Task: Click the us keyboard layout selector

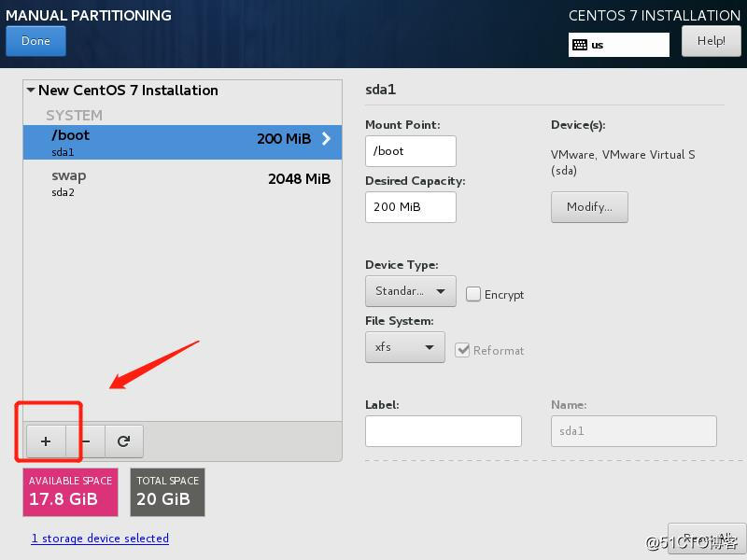Action: [619, 45]
